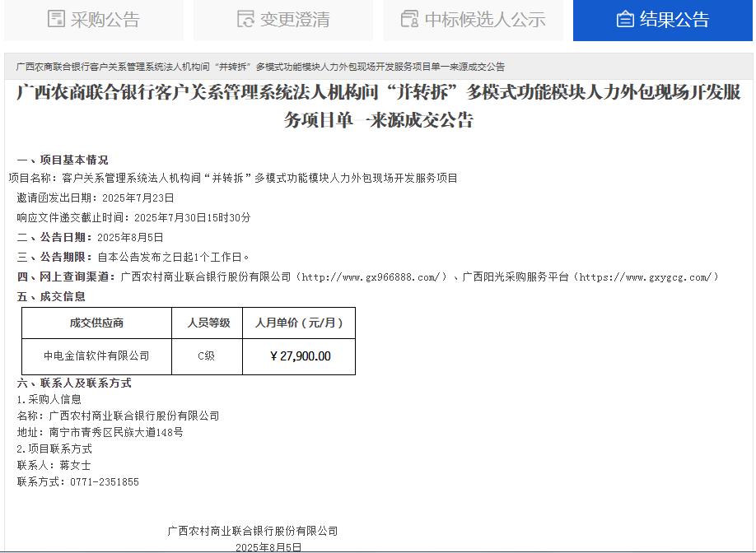Click the 公告期限 line

(x=133, y=258)
